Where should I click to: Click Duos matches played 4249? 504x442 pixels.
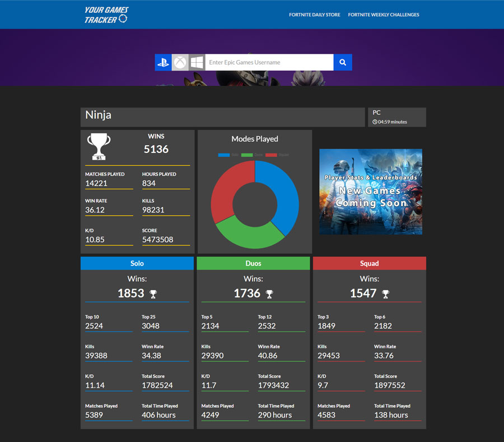point(210,415)
